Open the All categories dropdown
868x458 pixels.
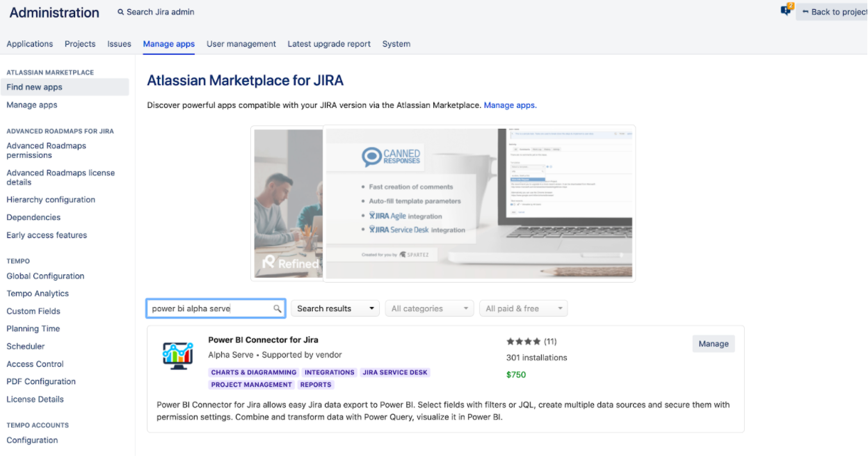pyautogui.click(x=429, y=309)
